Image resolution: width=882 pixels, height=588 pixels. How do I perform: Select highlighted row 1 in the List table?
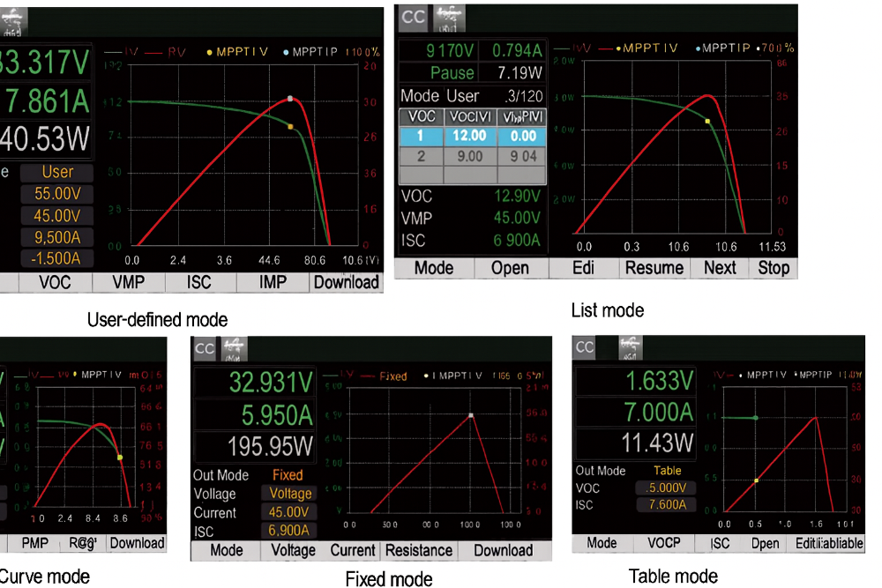(x=473, y=136)
